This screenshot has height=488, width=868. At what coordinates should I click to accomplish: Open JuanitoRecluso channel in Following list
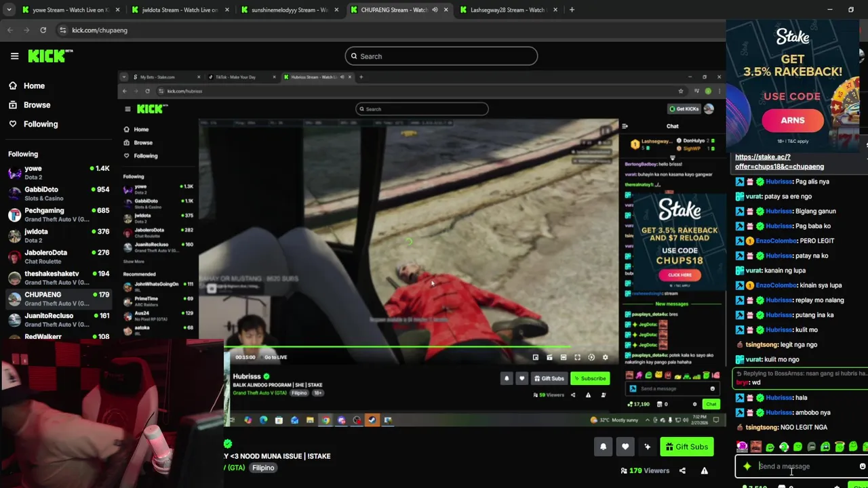pyautogui.click(x=59, y=319)
